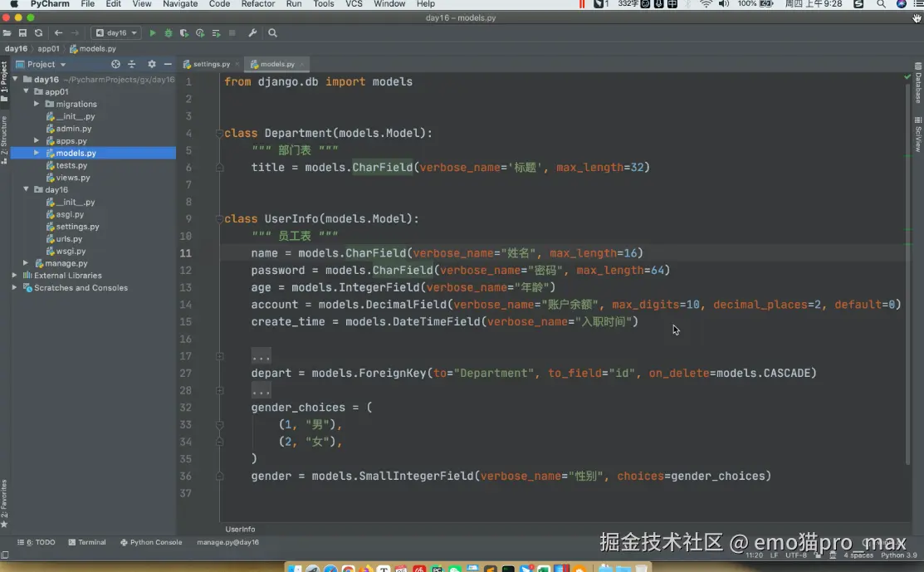Hide the Project panel with minus icon
The image size is (924, 572).
coord(168,64)
